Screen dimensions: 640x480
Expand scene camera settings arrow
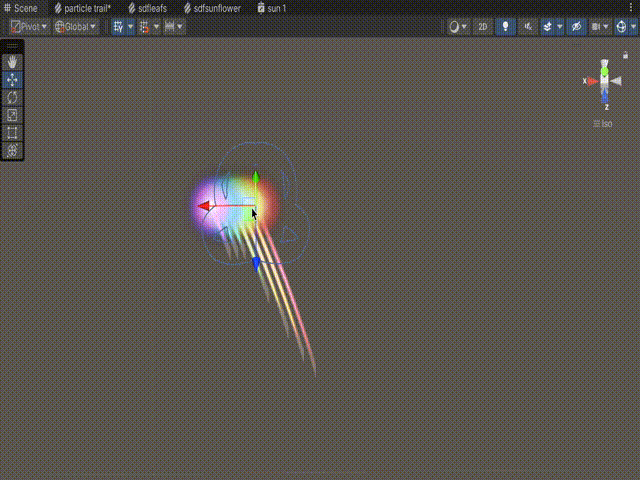[x=606, y=27]
